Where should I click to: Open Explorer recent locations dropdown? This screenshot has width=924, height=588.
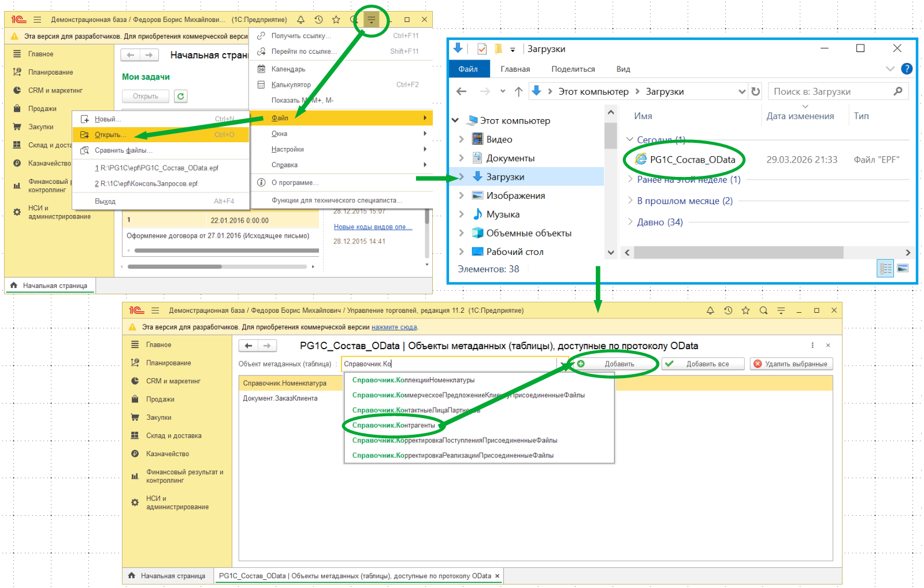coord(503,91)
